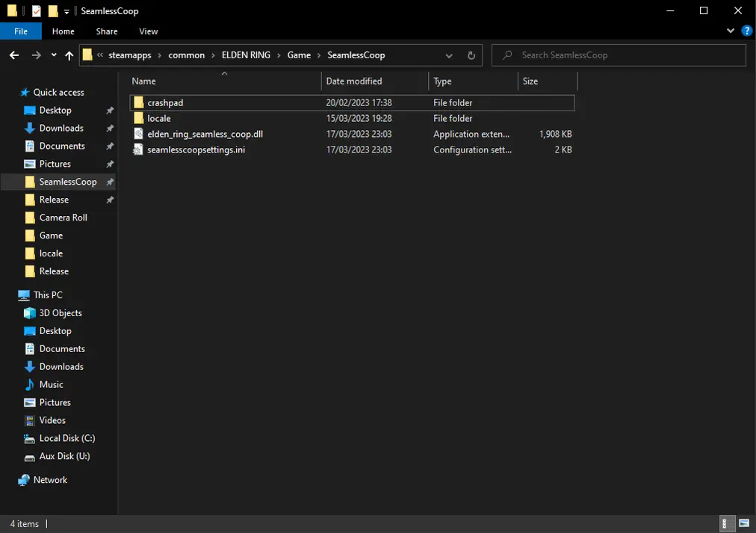The height and width of the screenshot is (533, 756).
Task: Click the Quick access star icon
Action: point(25,92)
